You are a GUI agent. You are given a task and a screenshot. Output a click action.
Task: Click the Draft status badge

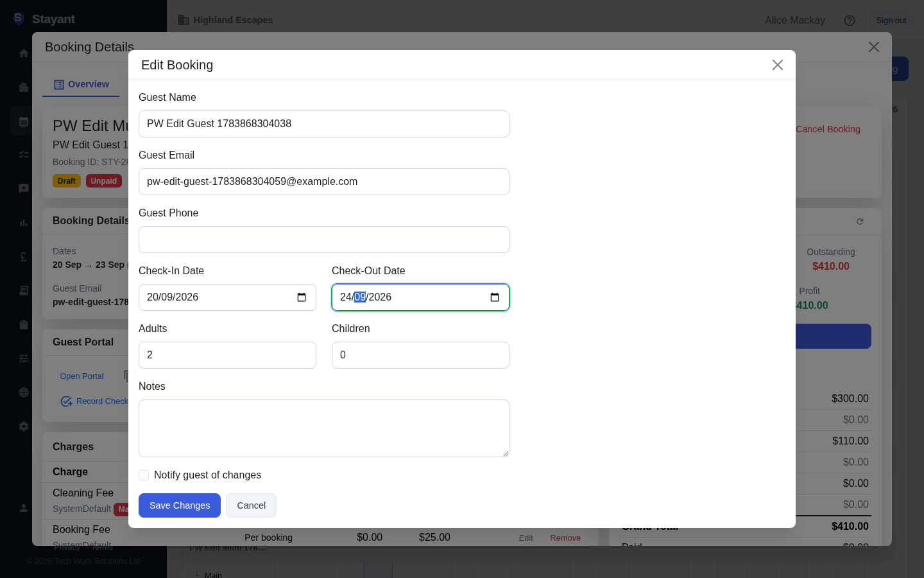click(x=67, y=181)
